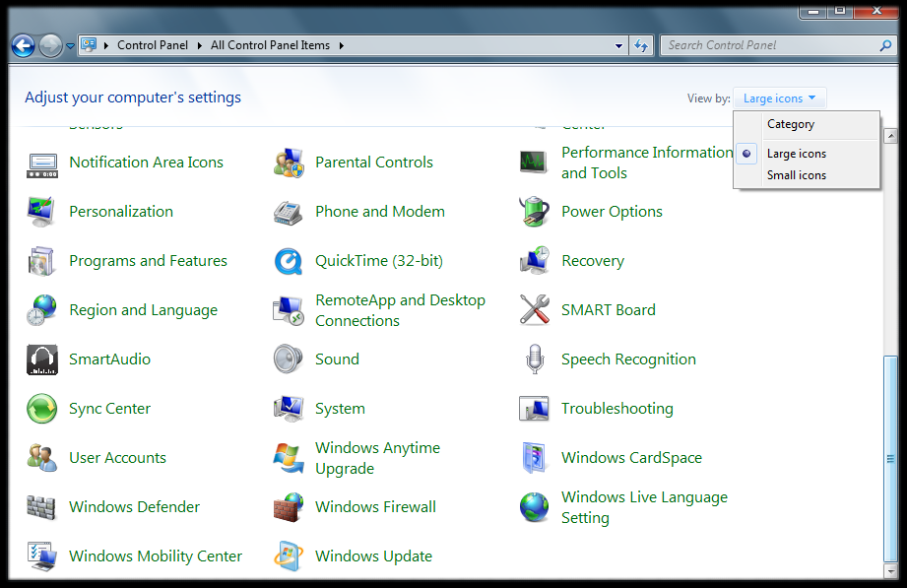Image resolution: width=907 pixels, height=588 pixels.
Task: Select Category in the View by menu
Action: (790, 124)
